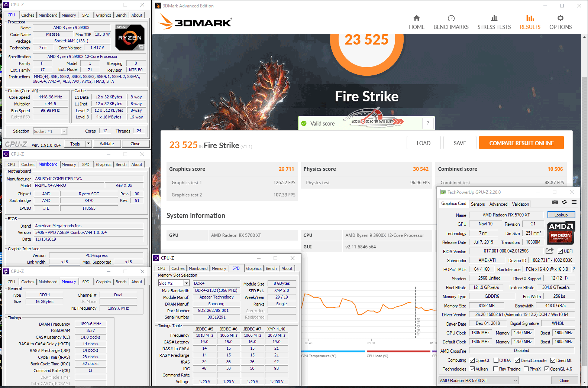Open 3DMark Home page icon
The width and height of the screenshot is (588, 388).
(416, 19)
